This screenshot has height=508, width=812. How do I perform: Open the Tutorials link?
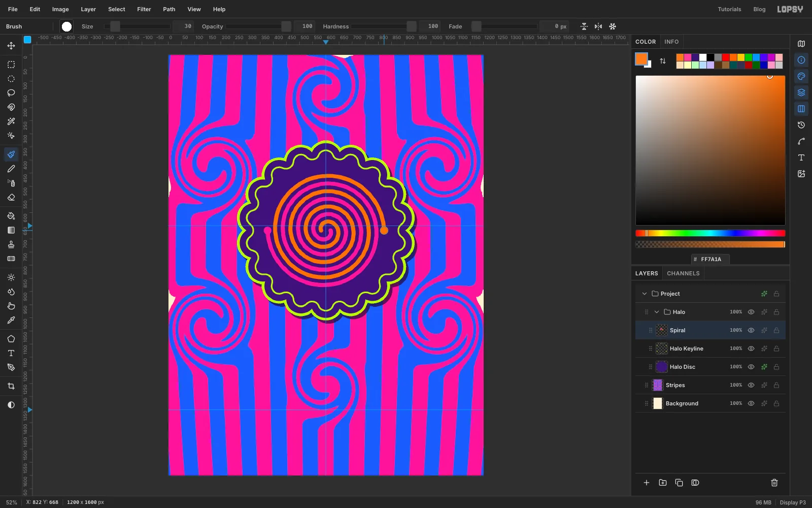pyautogui.click(x=729, y=9)
